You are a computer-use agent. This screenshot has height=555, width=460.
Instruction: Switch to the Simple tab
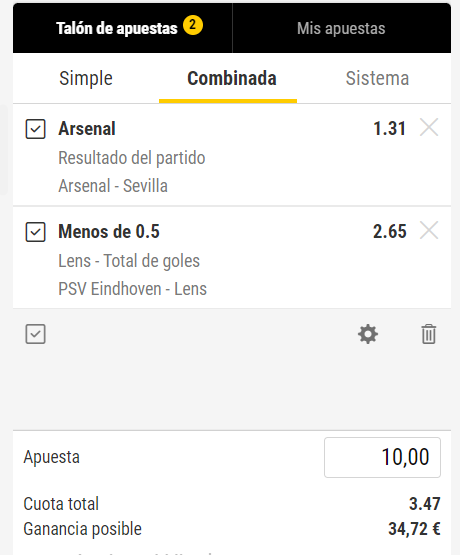coord(86,78)
